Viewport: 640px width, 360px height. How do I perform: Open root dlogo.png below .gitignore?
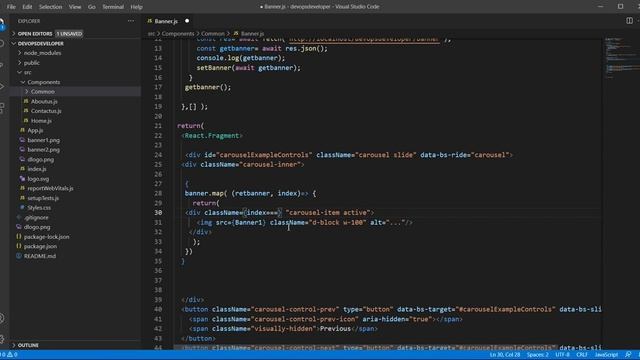[x=37, y=227]
